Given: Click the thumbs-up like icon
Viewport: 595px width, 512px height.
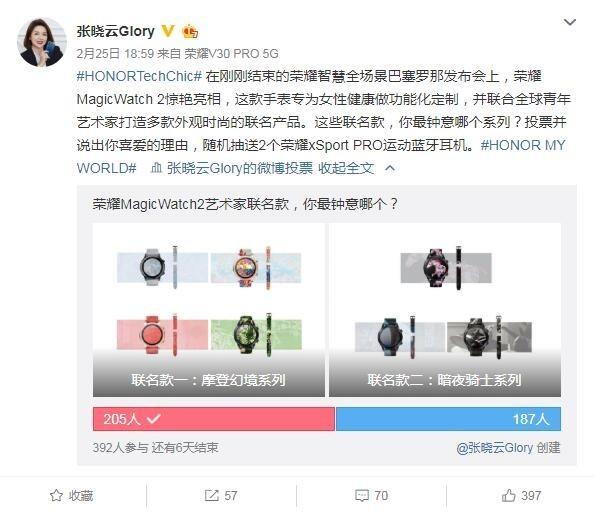Looking at the screenshot, I should point(508,495).
